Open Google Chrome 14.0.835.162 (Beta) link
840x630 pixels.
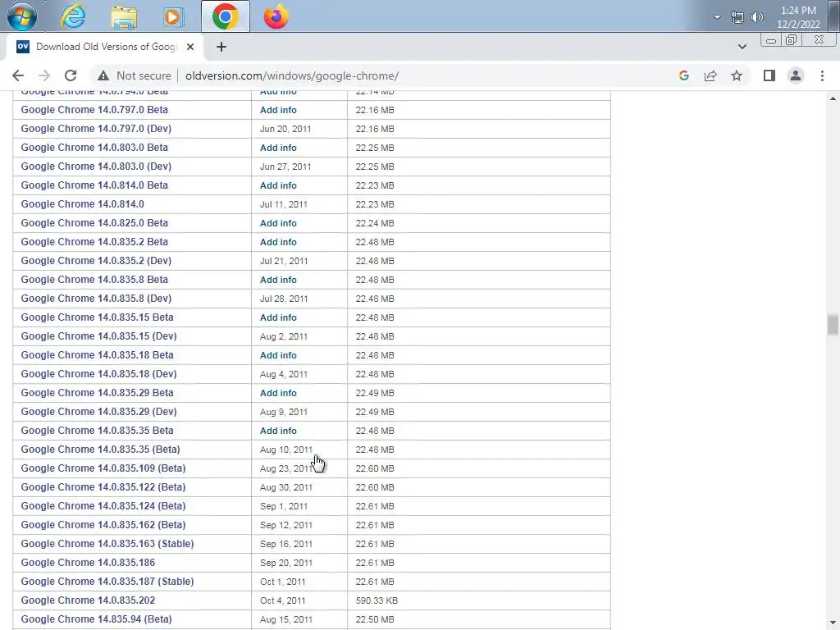[x=103, y=525]
